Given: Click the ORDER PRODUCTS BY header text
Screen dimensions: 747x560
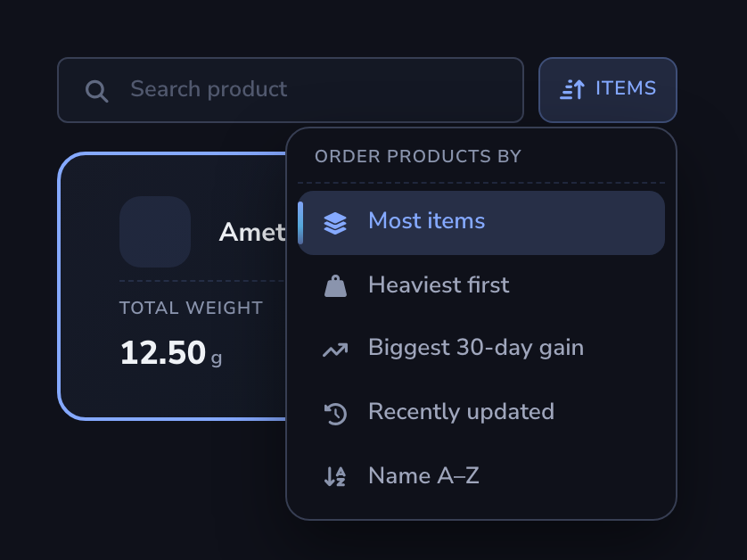Looking at the screenshot, I should click(x=418, y=156).
